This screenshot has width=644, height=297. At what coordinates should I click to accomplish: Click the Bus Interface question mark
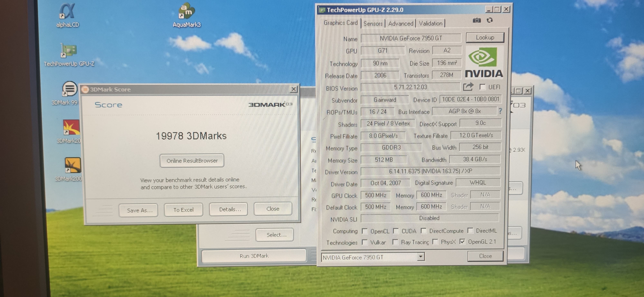pyautogui.click(x=500, y=111)
